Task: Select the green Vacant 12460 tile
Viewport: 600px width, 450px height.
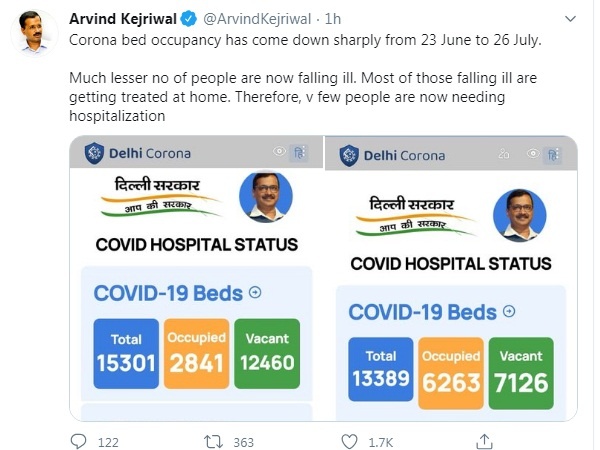Action: click(x=267, y=354)
